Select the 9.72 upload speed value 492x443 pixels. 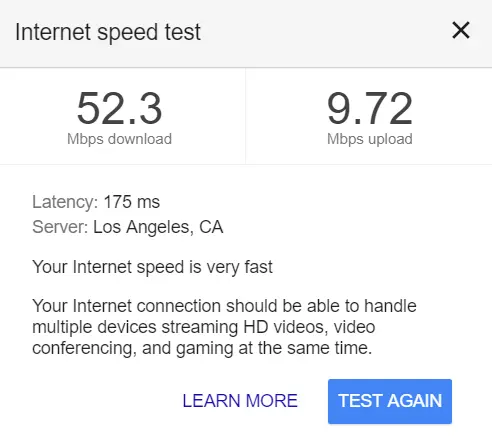coord(370,108)
